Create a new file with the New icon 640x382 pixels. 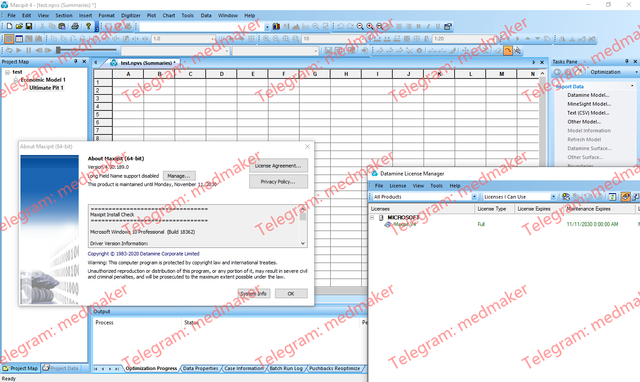pyautogui.click(x=9, y=26)
